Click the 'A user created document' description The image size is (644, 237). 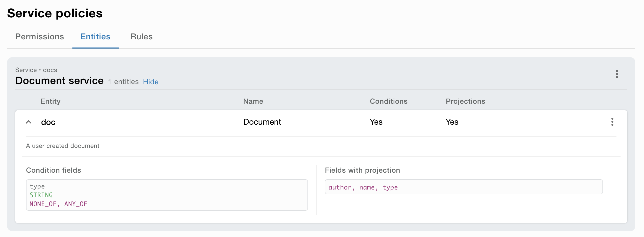[62, 146]
